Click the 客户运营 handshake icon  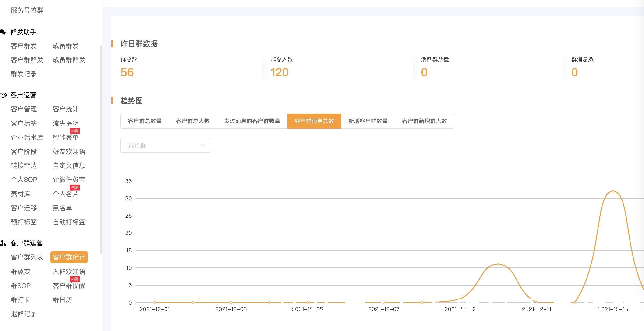coord(4,95)
